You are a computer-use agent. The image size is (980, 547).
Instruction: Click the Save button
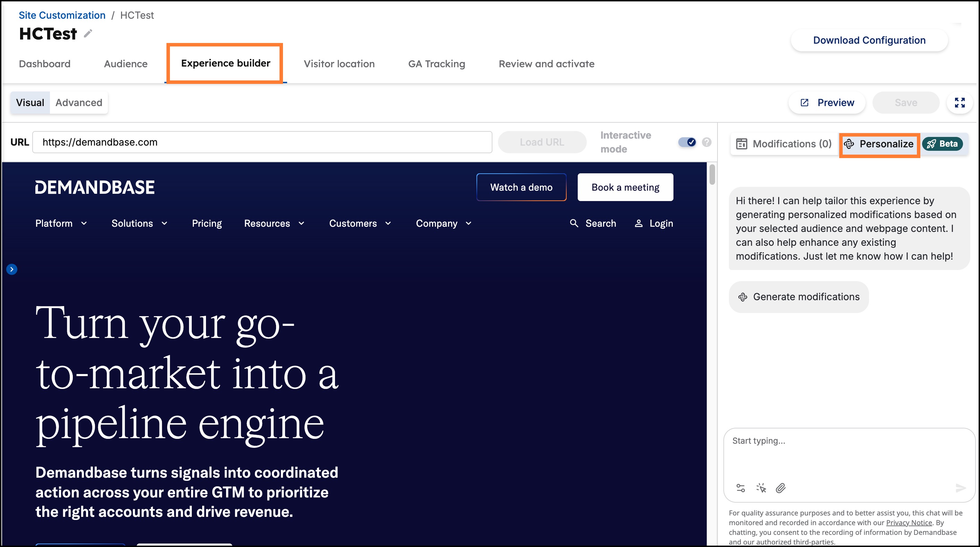click(905, 103)
